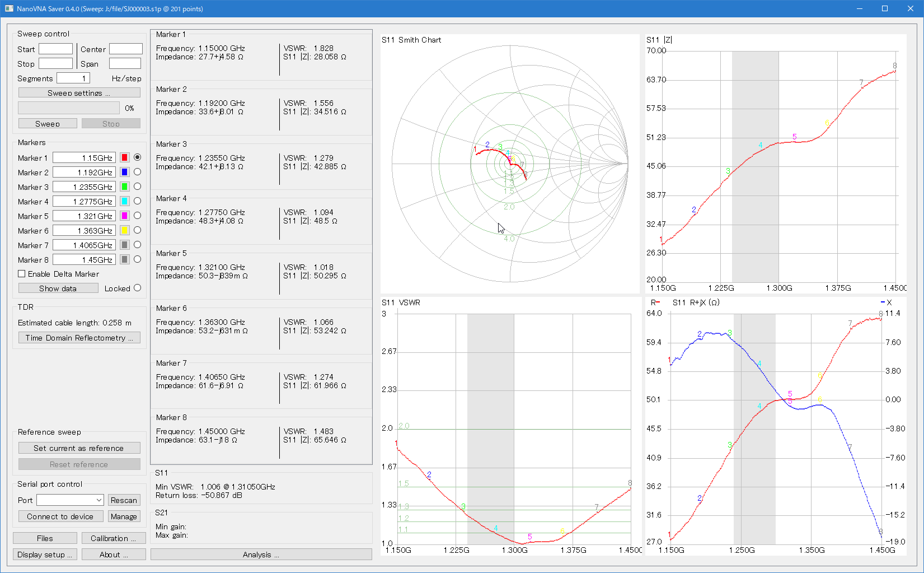Edit Marker 8 frequency 1.45GHz
The height and width of the screenshot is (573, 924).
point(84,259)
